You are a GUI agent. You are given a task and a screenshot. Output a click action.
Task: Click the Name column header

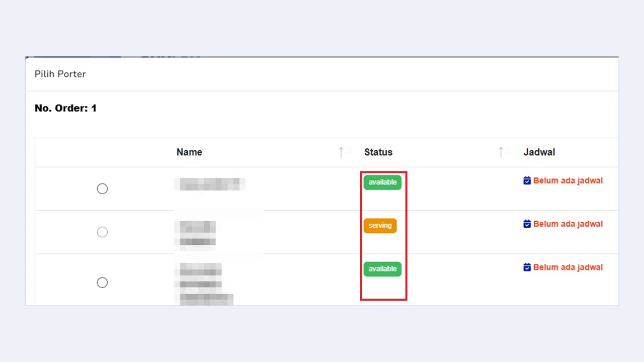pyautogui.click(x=189, y=152)
